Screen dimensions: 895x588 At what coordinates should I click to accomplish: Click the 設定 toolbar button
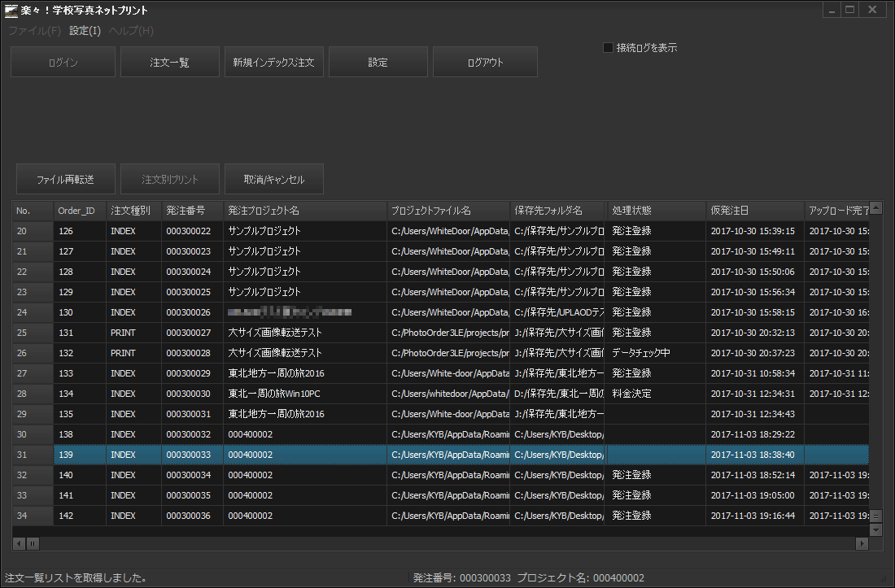coord(378,62)
